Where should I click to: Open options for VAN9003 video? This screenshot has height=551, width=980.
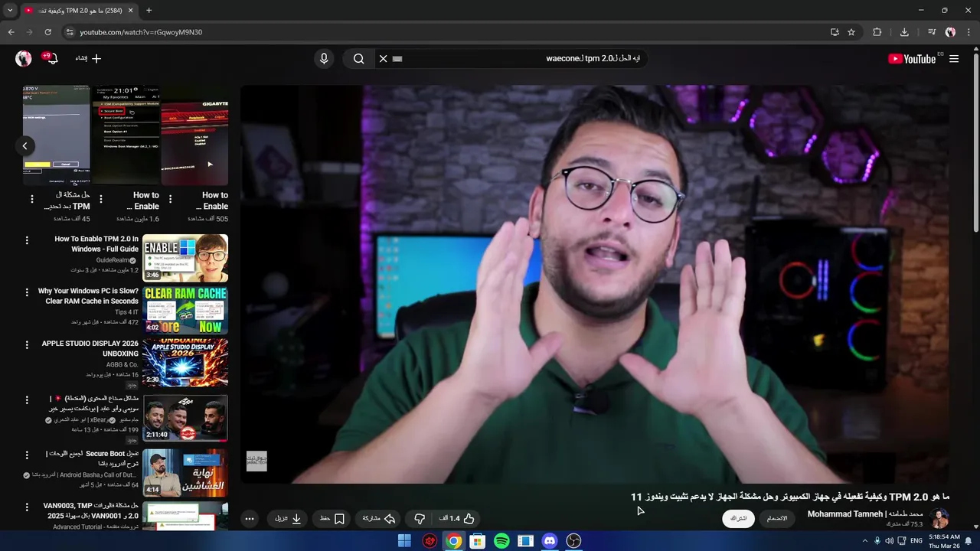click(27, 507)
